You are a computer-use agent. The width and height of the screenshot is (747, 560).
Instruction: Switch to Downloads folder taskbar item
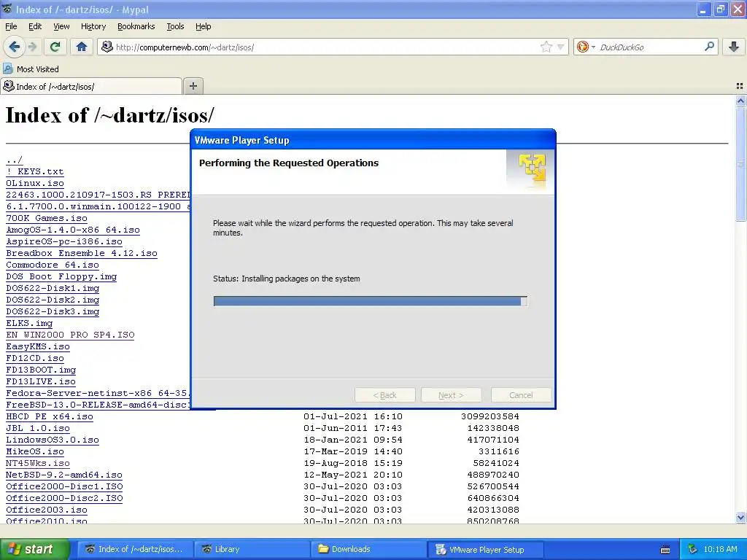pos(368,549)
